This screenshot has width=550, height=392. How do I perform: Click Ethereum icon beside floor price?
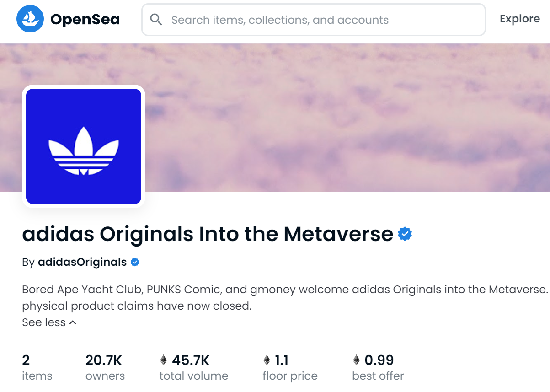(x=267, y=360)
